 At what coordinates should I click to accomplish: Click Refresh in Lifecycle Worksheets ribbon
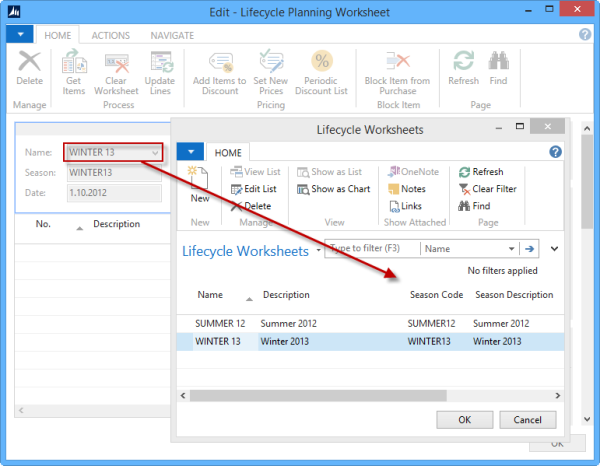click(481, 172)
